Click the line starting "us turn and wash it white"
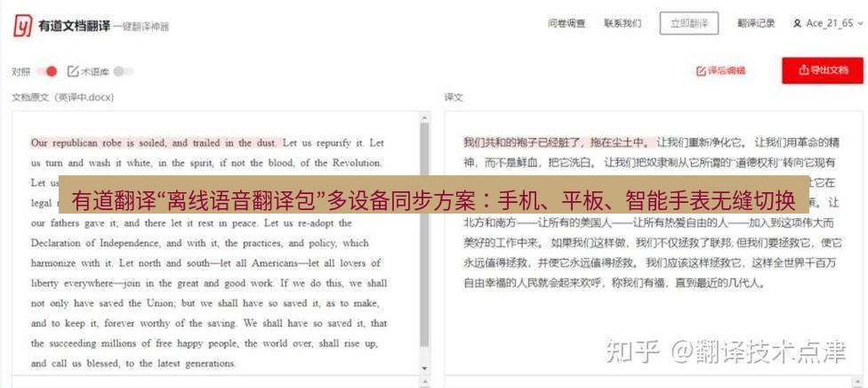Viewport: 868px width, 388px height. pyautogui.click(x=206, y=163)
